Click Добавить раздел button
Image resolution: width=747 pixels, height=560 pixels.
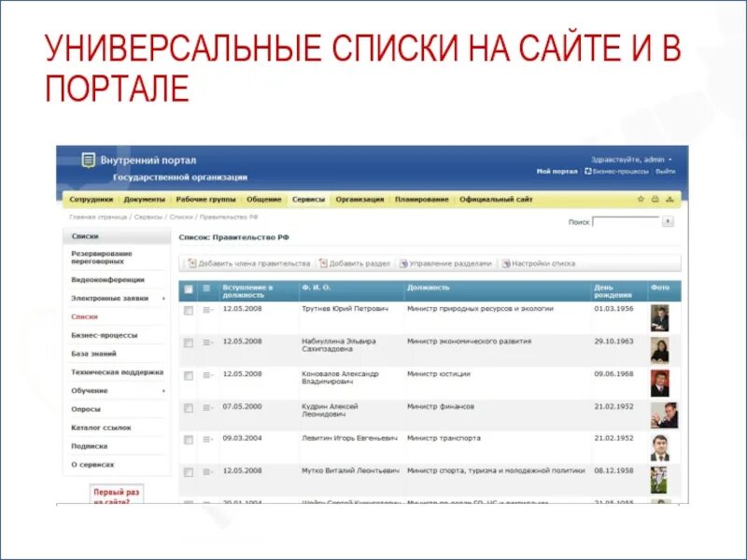click(x=355, y=263)
